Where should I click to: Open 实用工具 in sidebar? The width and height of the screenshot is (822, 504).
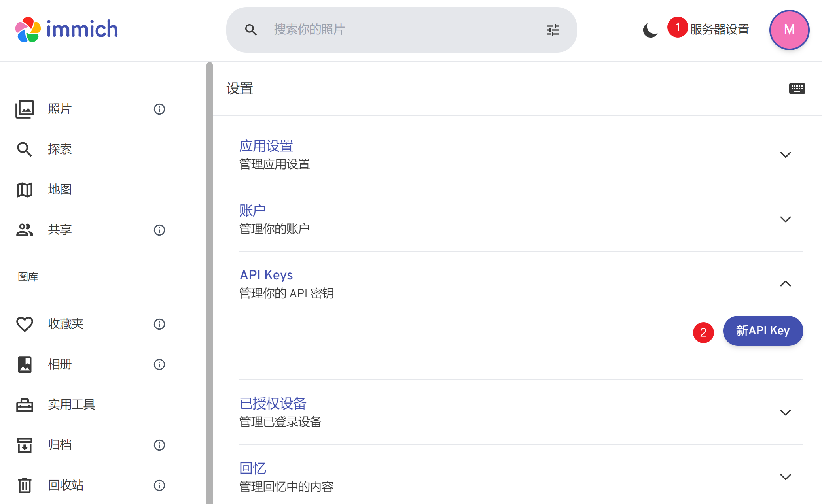point(72,404)
